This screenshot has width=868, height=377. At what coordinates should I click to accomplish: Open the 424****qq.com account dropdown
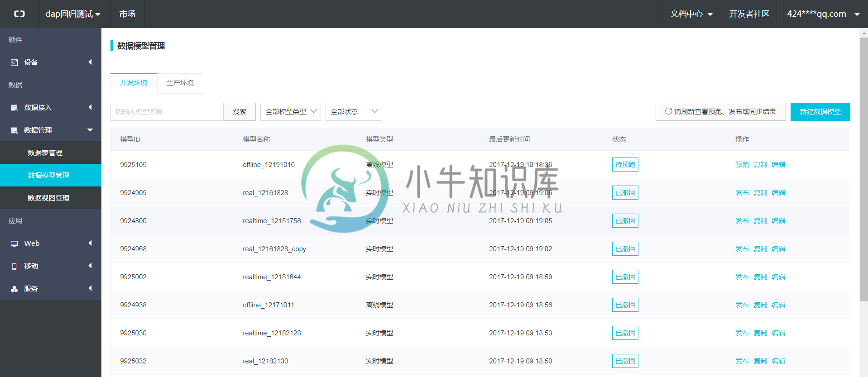823,14
